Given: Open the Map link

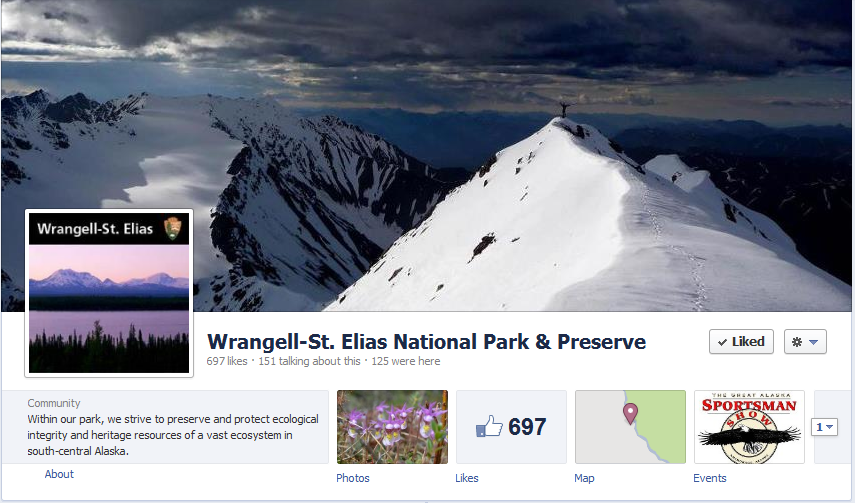Looking at the screenshot, I should point(584,478).
